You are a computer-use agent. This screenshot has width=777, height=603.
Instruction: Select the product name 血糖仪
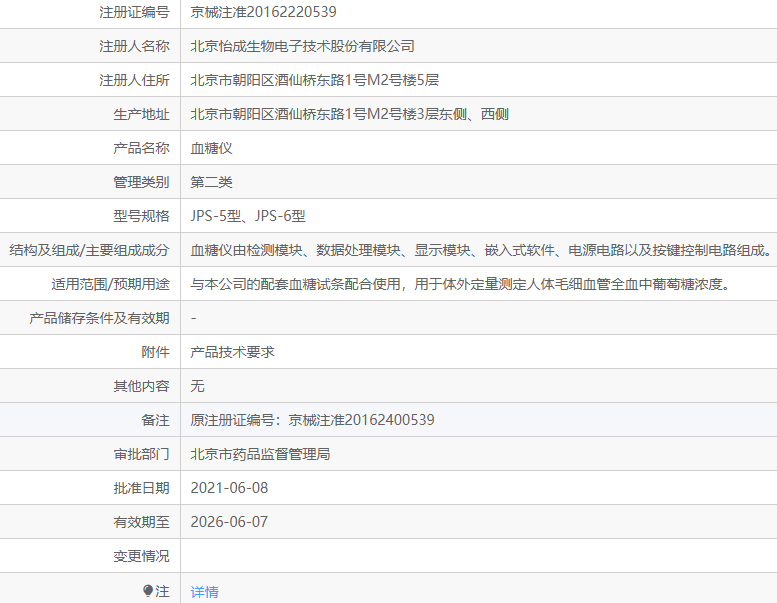point(212,148)
